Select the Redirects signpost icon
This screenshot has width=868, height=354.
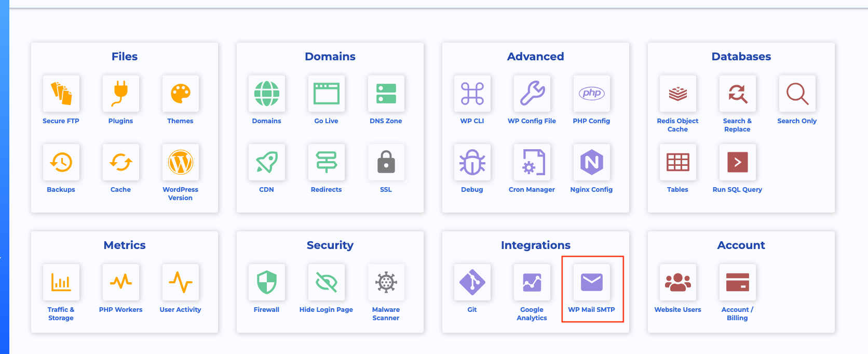tap(327, 162)
